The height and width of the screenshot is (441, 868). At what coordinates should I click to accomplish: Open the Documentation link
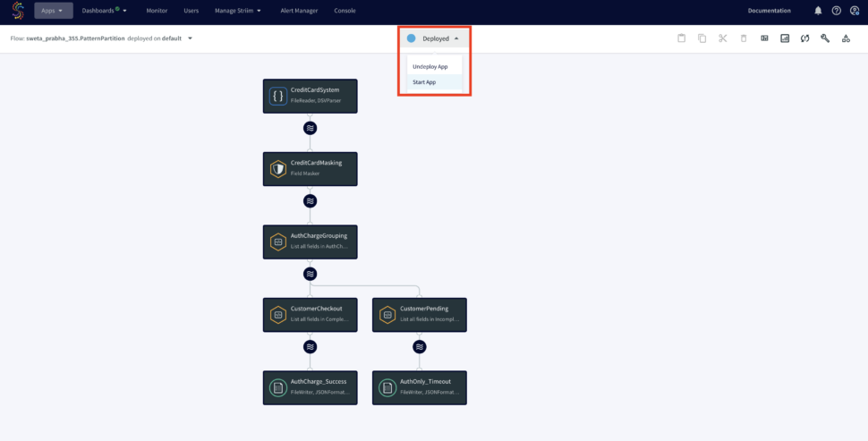point(769,11)
